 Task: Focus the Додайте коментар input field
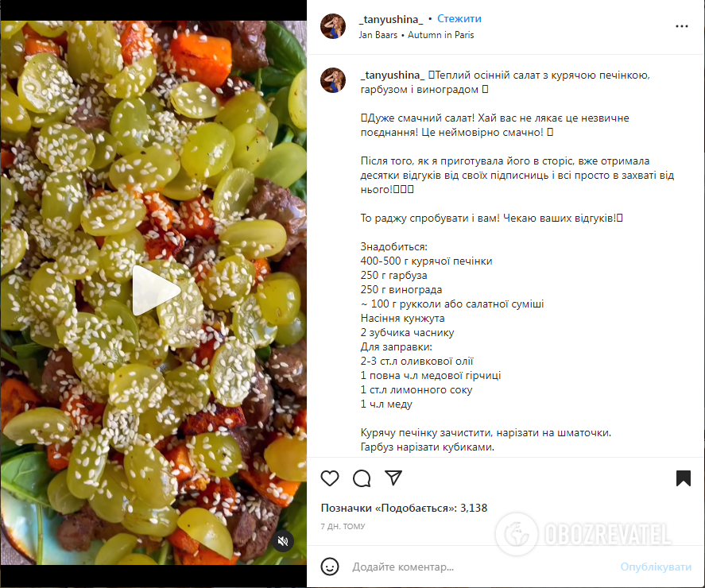pyautogui.click(x=481, y=567)
